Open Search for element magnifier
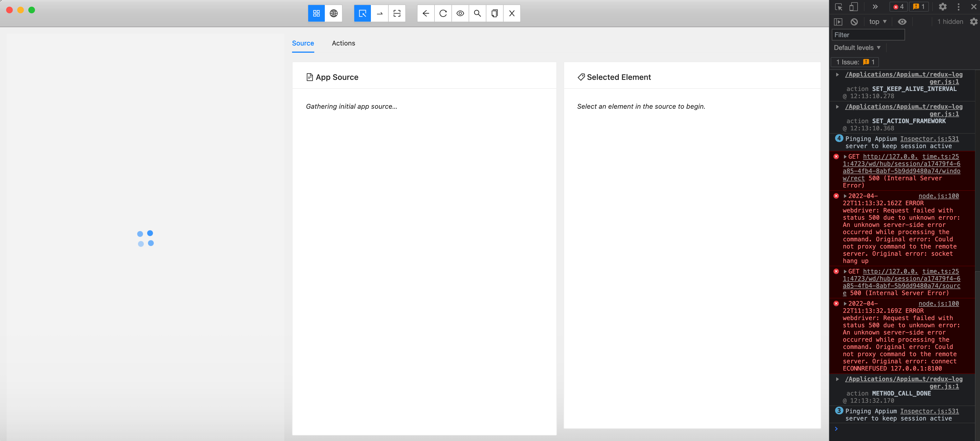 point(478,13)
